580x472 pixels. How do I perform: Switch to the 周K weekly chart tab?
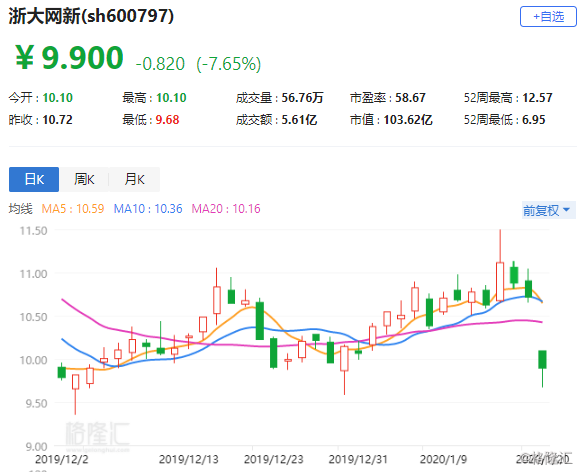84,179
